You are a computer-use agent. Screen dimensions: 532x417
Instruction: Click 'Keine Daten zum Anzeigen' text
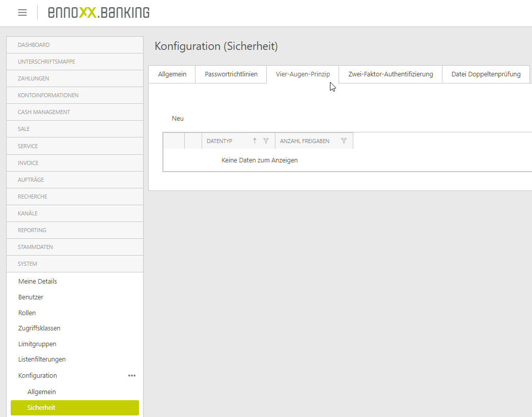click(x=260, y=160)
